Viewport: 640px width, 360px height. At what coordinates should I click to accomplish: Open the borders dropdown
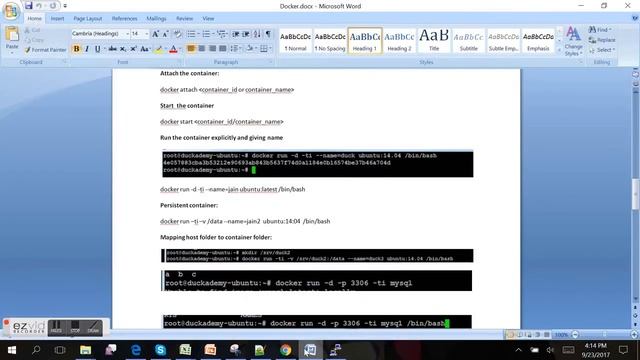[265, 49]
